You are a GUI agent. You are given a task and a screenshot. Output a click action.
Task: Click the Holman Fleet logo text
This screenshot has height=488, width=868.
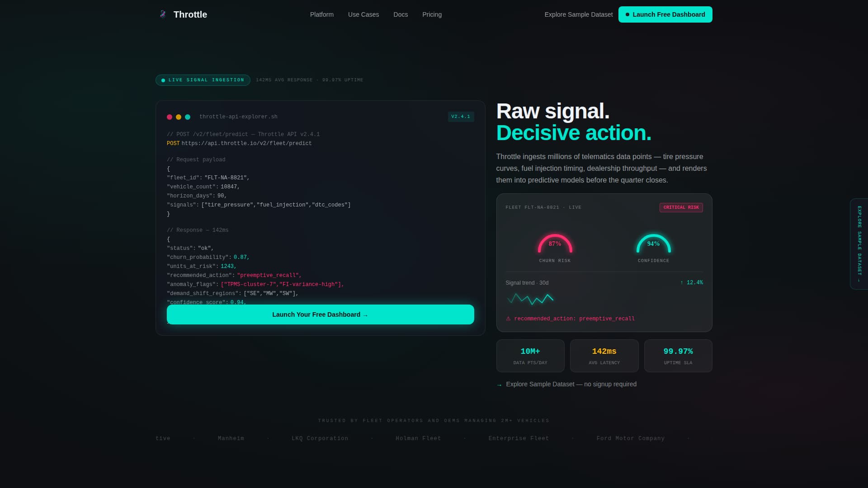[418, 438]
